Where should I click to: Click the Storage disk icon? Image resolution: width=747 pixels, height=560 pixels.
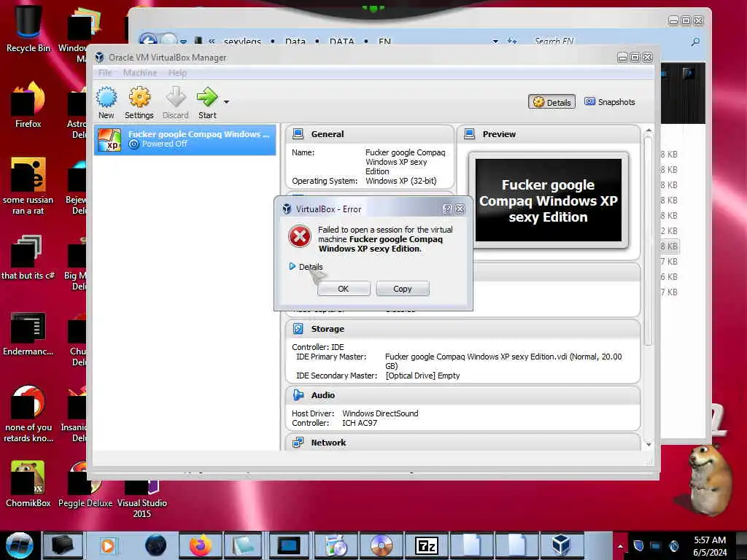[298, 329]
